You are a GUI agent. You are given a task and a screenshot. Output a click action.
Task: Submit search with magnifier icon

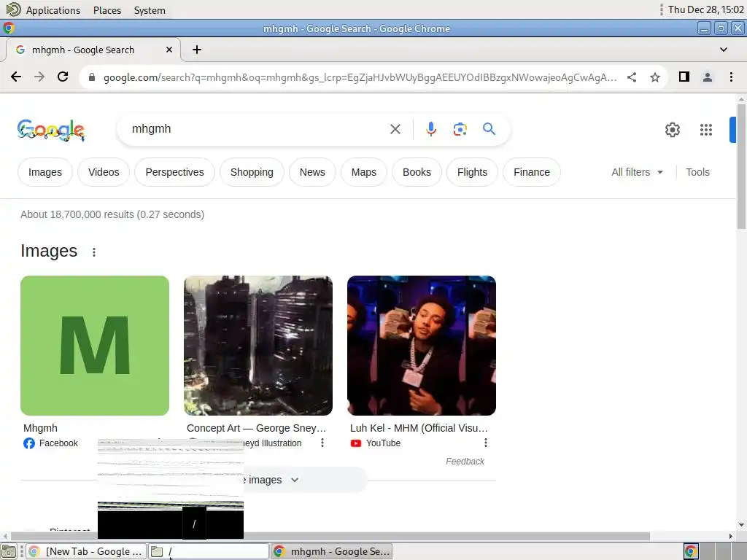(x=489, y=128)
